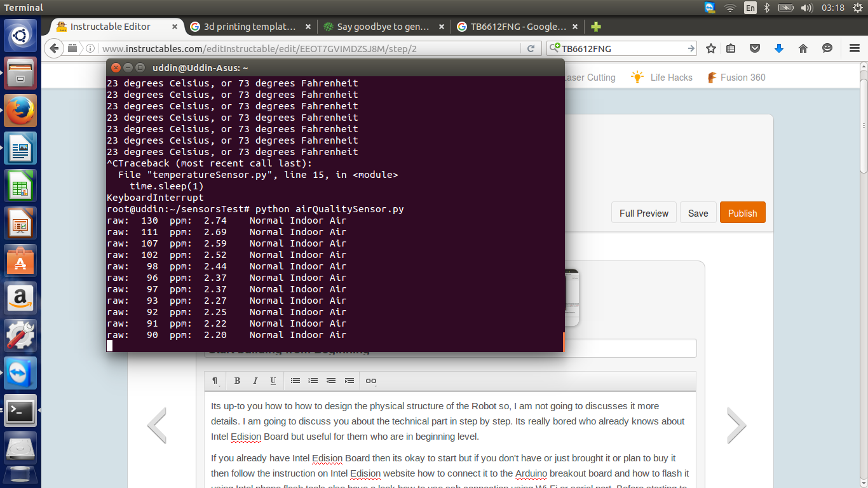This screenshot has width=868, height=488.
Task: Open the clock showing 03:18
Action: pyautogui.click(x=832, y=8)
